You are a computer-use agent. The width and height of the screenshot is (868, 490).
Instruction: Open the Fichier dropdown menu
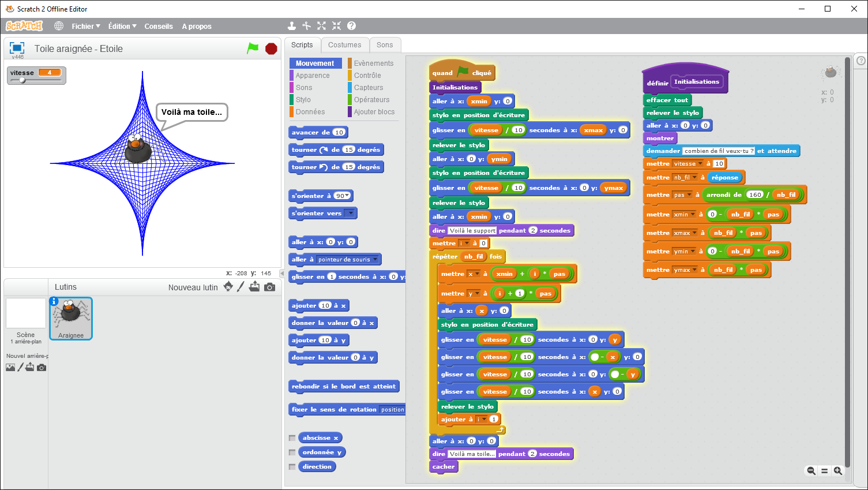point(85,26)
